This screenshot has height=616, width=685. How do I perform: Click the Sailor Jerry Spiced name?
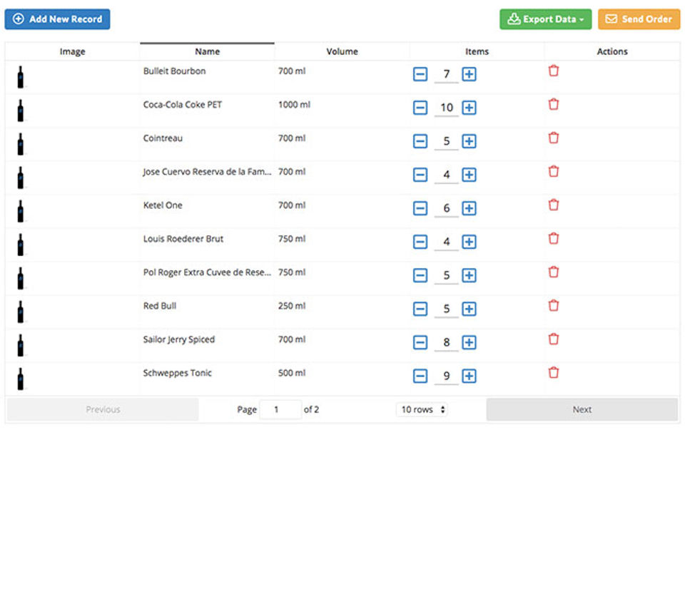tap(178, 339)
